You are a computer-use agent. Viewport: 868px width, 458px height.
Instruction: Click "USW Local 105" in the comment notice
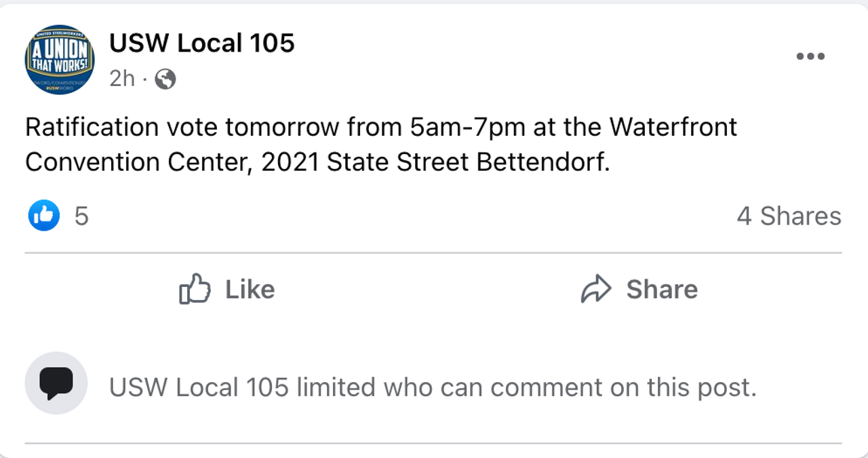point(199,387)
